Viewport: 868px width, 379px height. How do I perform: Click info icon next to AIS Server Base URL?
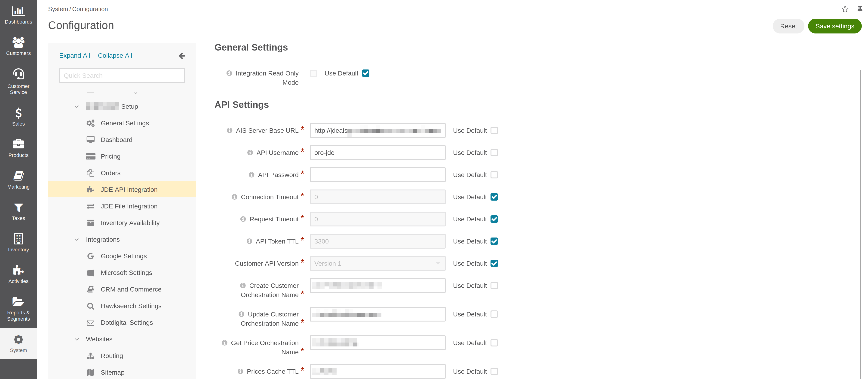tap(230, 130)
